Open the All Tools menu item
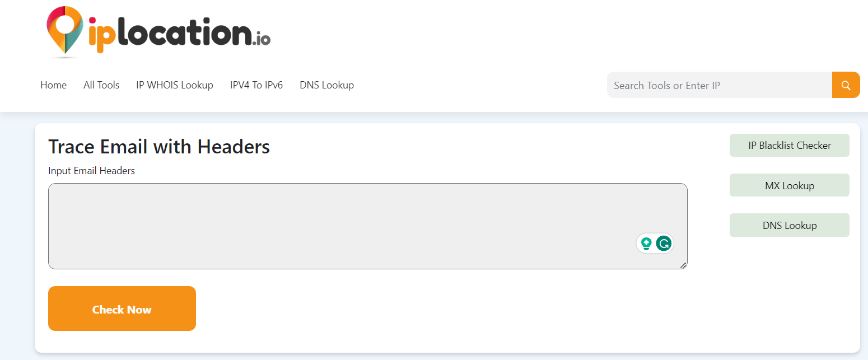 [101, 85]
